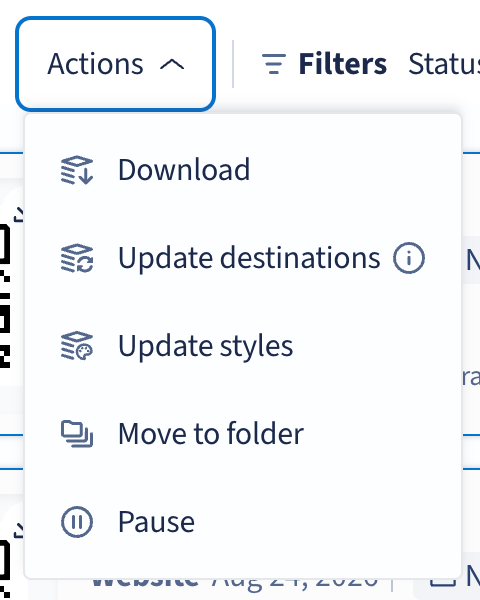Click the Move to folder icon

[77, 434]
